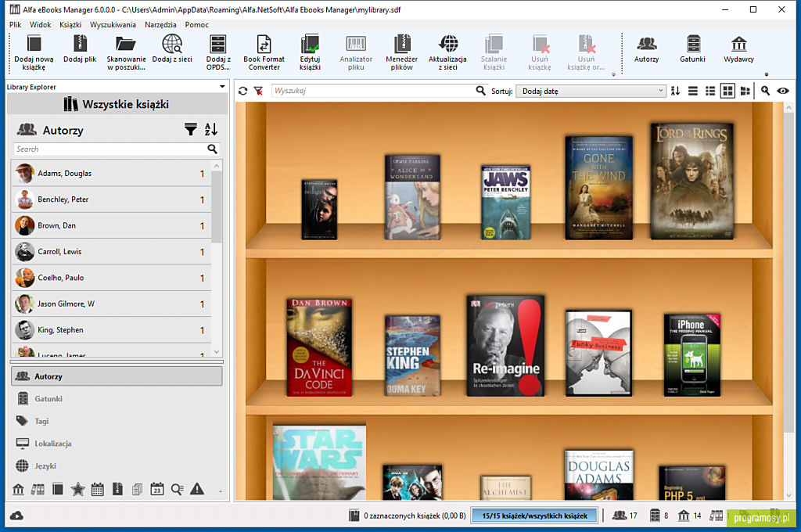Screen dimensions: 801x532
Task: Clear filter with the red-X funnel icon
Action: [258, 91]
